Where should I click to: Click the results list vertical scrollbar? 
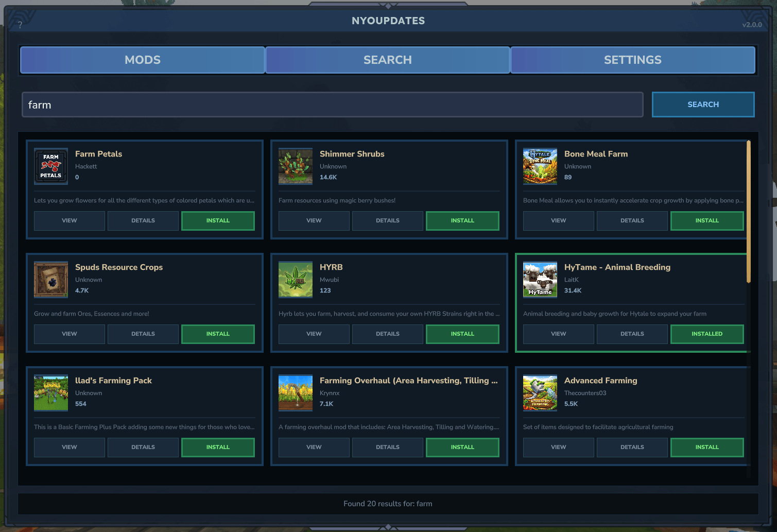749,211
